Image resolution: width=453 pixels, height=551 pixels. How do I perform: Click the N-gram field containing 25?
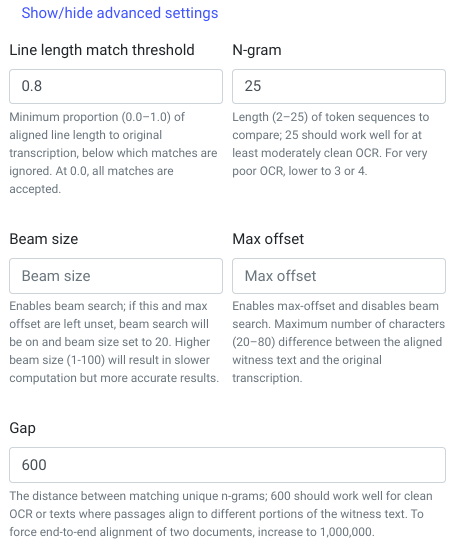click(339, 86)
